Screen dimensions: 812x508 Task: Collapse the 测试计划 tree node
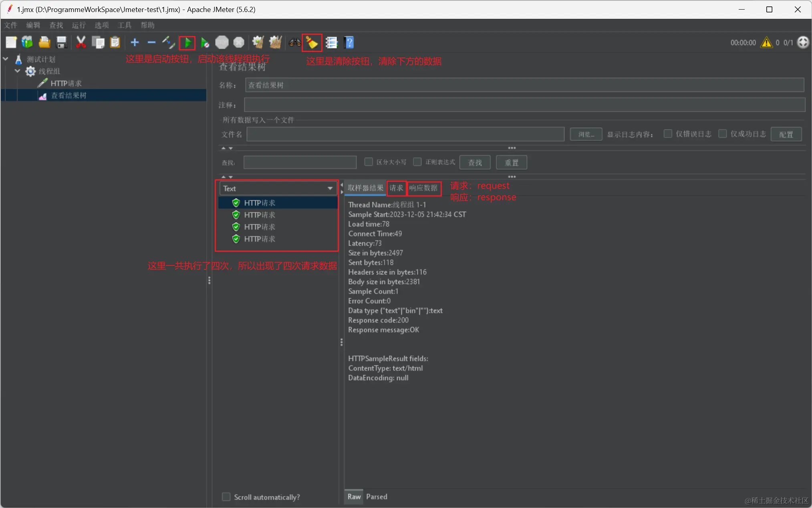click(x=6, y=59)
